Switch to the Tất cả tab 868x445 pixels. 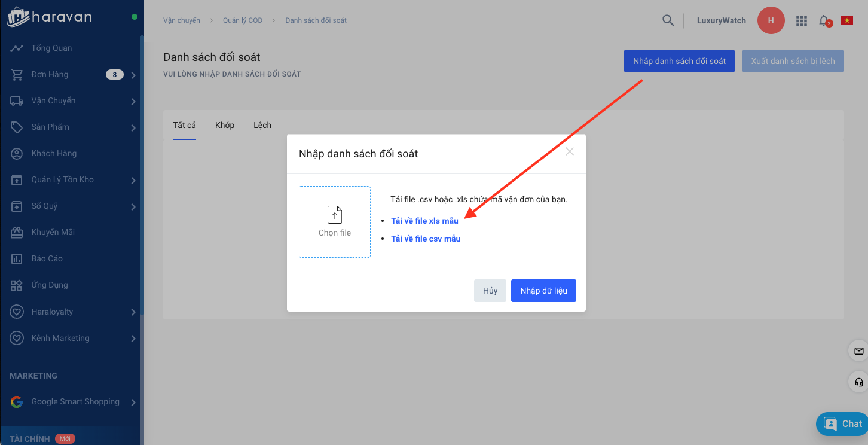[184, 125]
